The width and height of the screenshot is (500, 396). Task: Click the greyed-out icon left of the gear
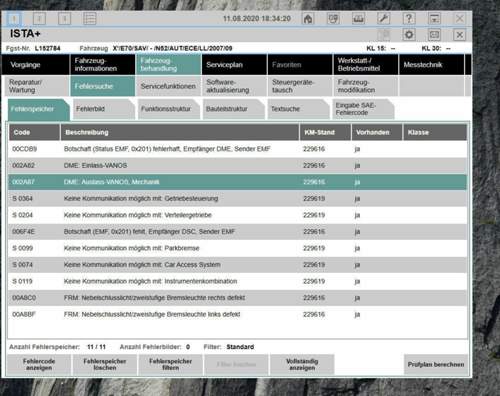tap(384, 35)
